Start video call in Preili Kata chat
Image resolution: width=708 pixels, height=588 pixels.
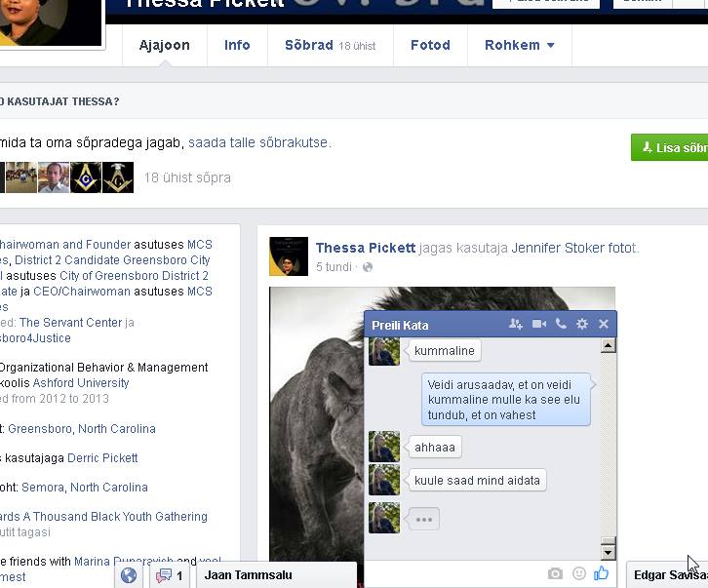point(539,324)
